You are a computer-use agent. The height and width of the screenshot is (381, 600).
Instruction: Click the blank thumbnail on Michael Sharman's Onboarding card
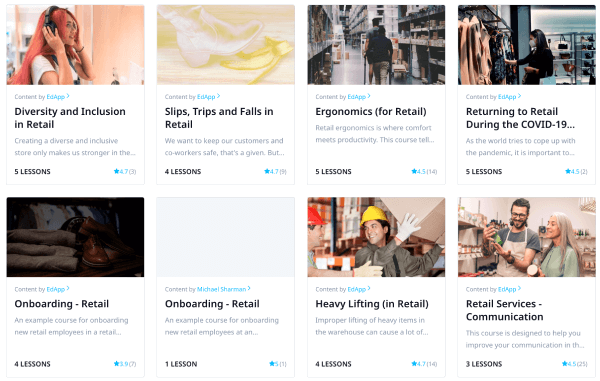pyautogui.click(x=226, y=237)
